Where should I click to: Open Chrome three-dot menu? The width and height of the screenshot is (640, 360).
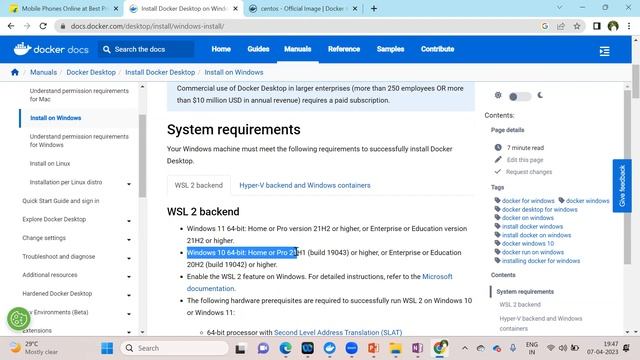point(629,26)
